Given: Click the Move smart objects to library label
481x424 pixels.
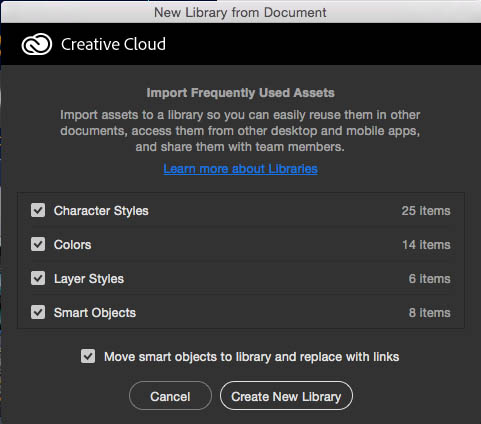Looking at the screenshot, I should pyautogui.click(x=252, y=357).
